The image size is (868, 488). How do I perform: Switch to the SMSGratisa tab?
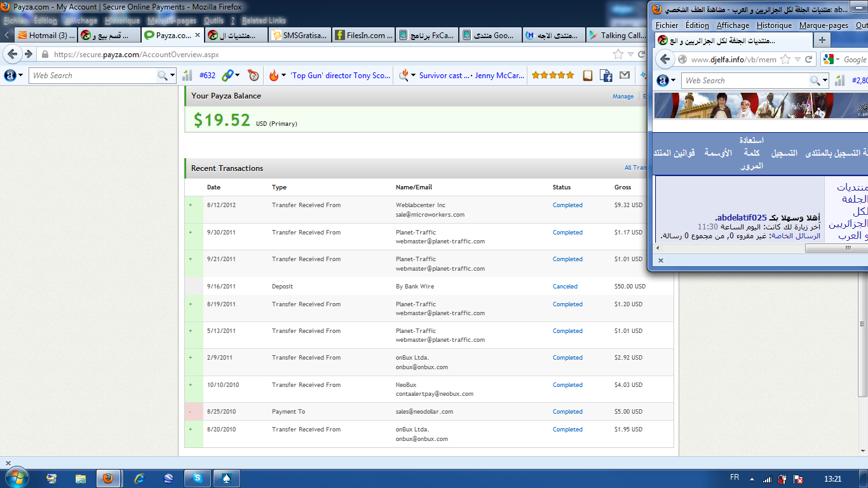click(299, 36)
